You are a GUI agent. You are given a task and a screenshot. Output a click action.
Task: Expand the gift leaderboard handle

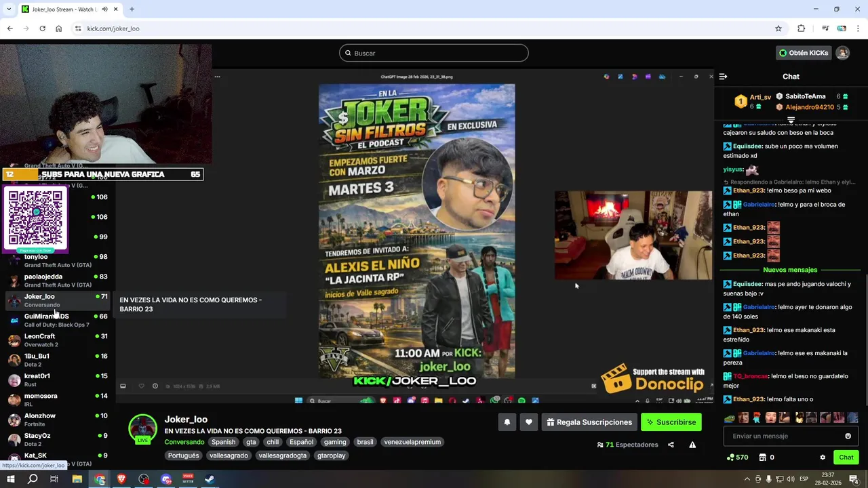[x=791, y=120]
